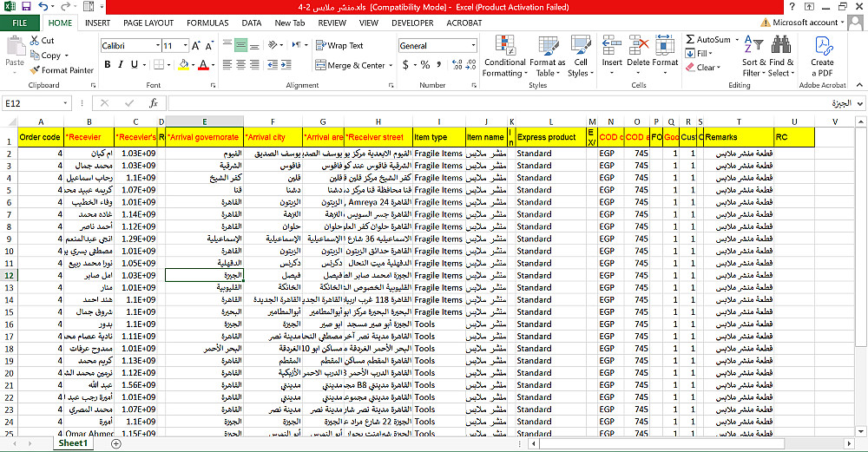This screenshot has height=452, width=868.
Task: Select the Format Painter brush
Action: coord(35,70)
